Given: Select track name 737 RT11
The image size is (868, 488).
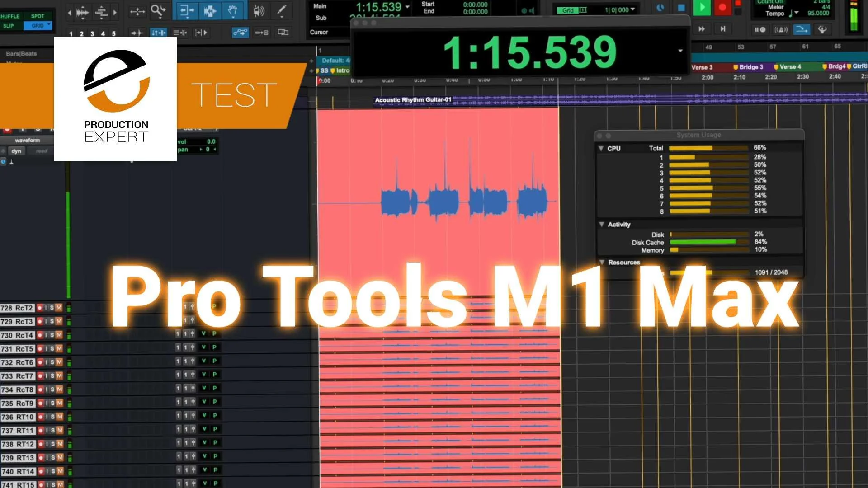Looking at the screenshot, I should [x=18, y=431].
